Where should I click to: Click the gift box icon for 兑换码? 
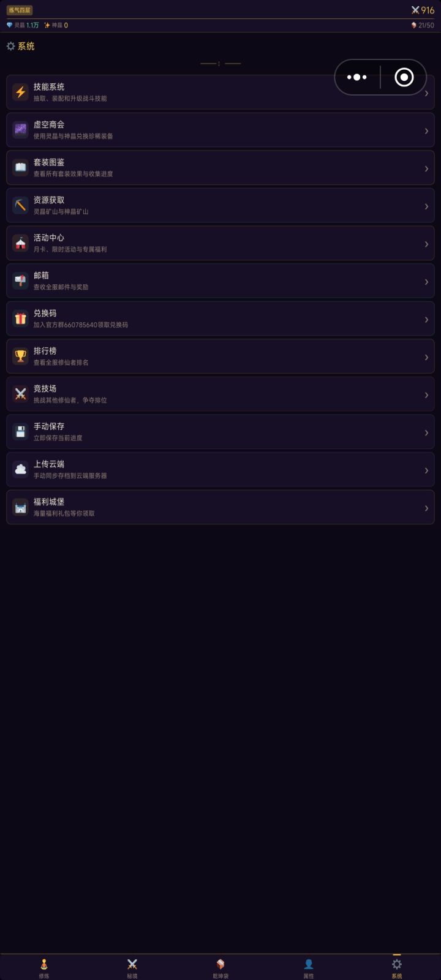tap(21, 318)
